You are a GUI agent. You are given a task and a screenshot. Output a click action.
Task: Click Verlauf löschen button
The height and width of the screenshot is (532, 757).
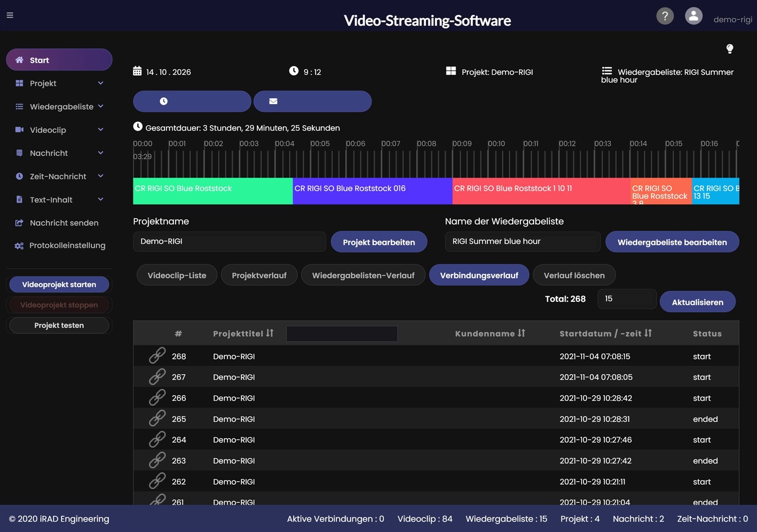coord(574,275)
